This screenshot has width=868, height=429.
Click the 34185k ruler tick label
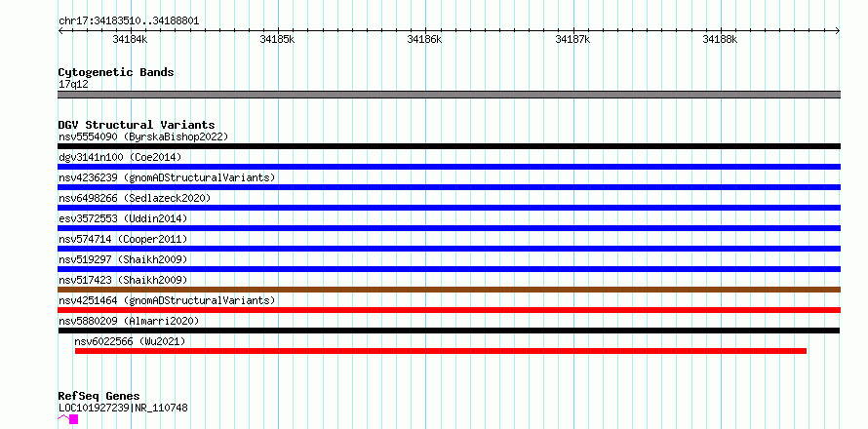coord(277,39)
